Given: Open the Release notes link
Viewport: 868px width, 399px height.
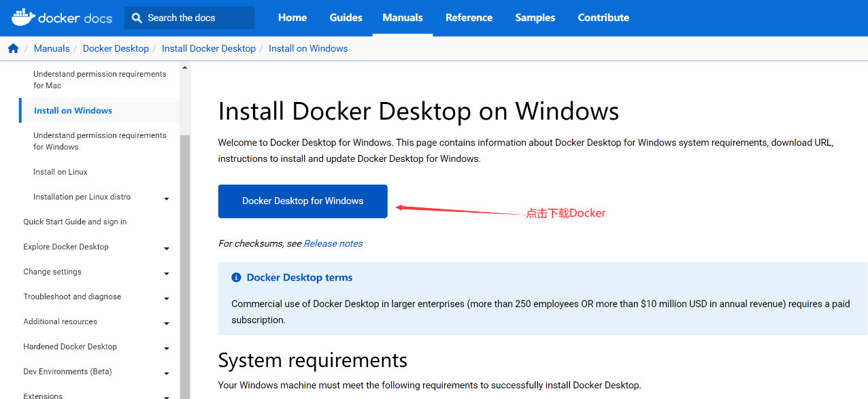Looking at the screenshot, I should tap(333, 243).
